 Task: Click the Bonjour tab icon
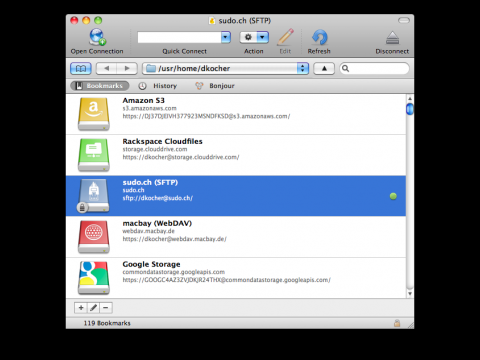point(199,86)
